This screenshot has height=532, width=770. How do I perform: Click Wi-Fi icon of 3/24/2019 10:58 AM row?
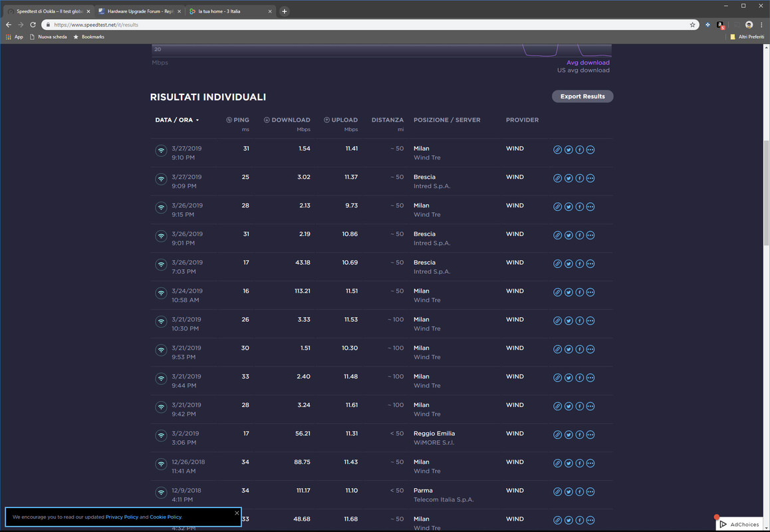[161, 293]
